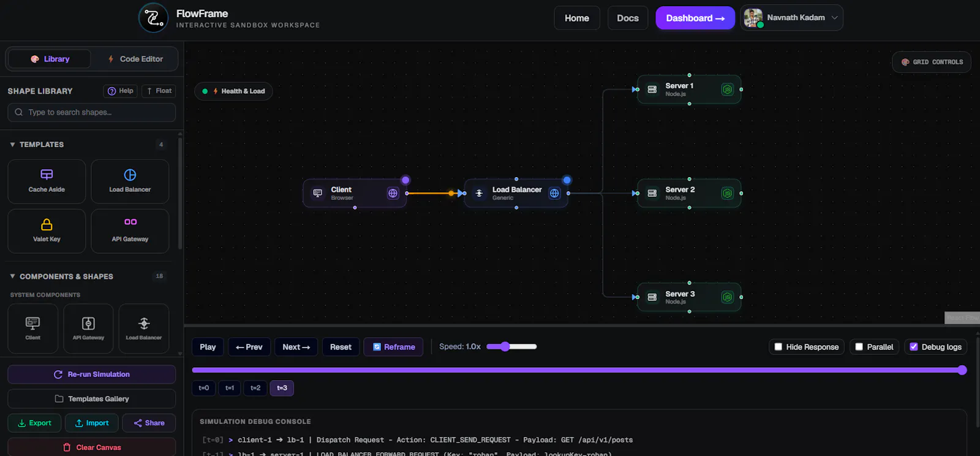Click Re-run Simulation button
980x456 pixels.
pyautogui.click(x=92, y=374)
